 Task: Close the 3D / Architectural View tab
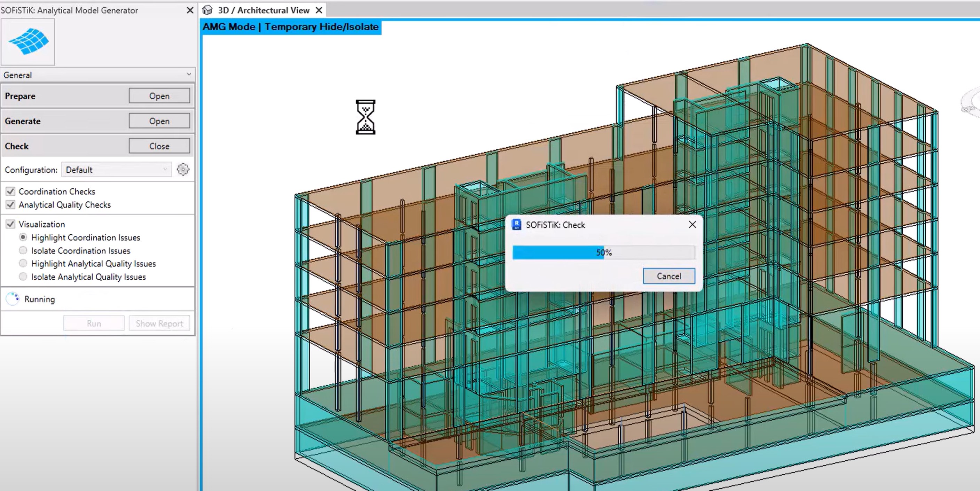319,10
